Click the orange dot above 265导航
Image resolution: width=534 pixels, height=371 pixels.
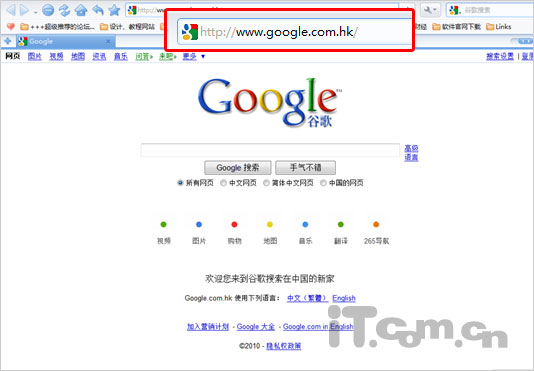376,224
